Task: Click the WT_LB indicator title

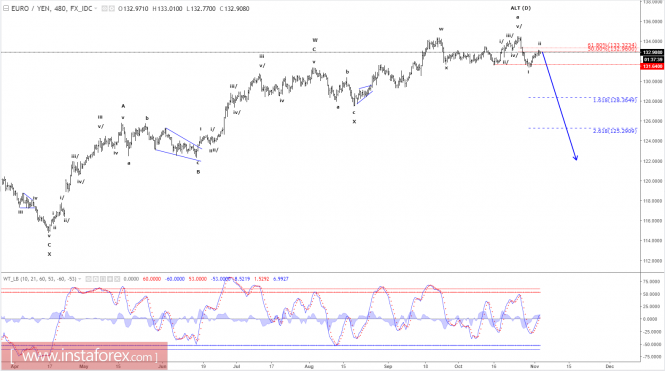Action: click(x=40, y=279)
